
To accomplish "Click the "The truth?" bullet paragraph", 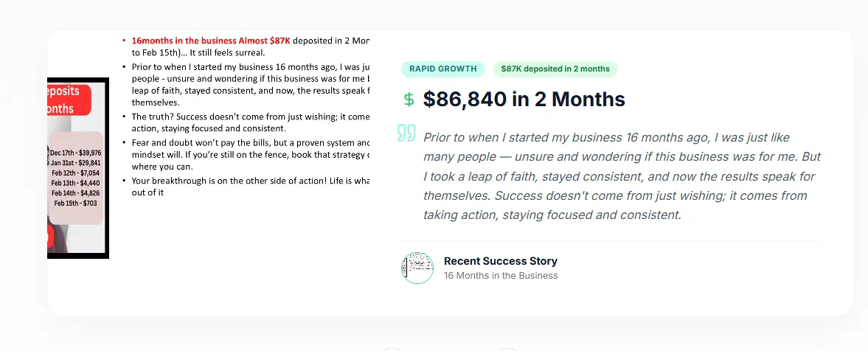I will coord(250,122).
